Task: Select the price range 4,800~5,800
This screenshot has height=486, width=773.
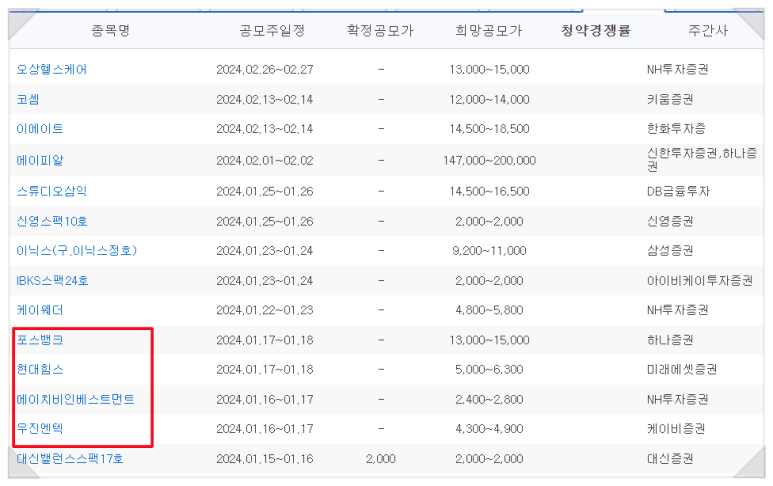Action: (x=490, y=310)
